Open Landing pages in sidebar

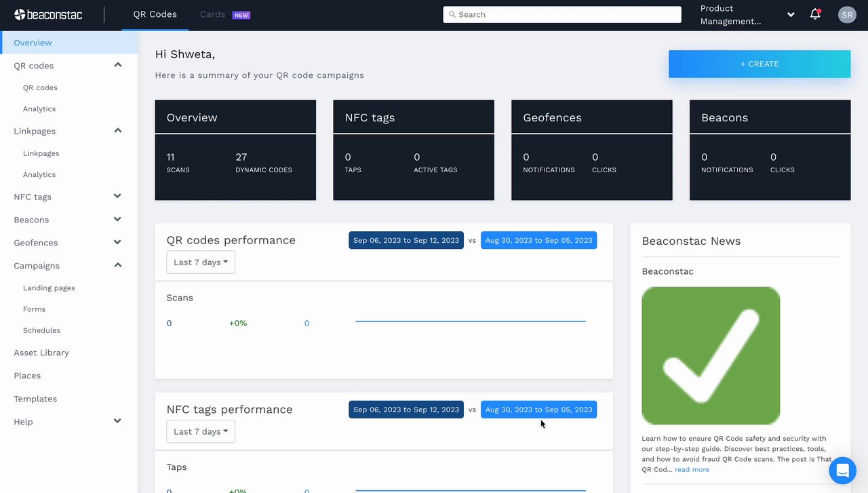point(49,288)
